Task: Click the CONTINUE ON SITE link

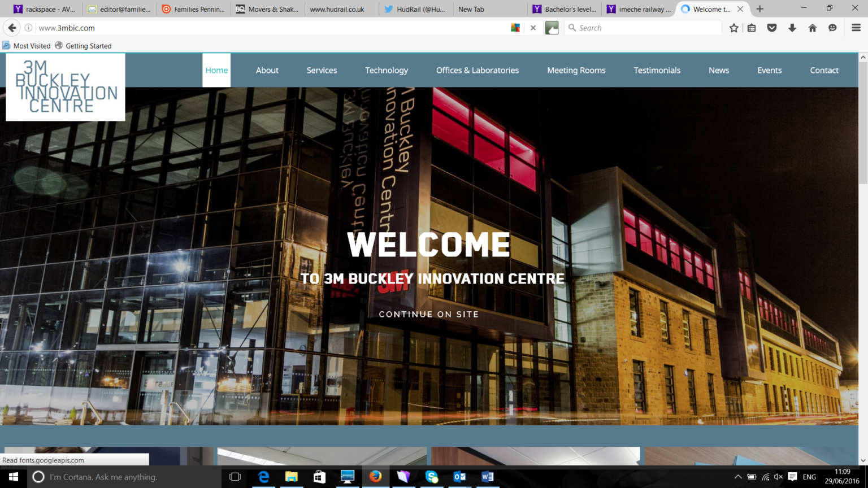Action: coord(429,314)
